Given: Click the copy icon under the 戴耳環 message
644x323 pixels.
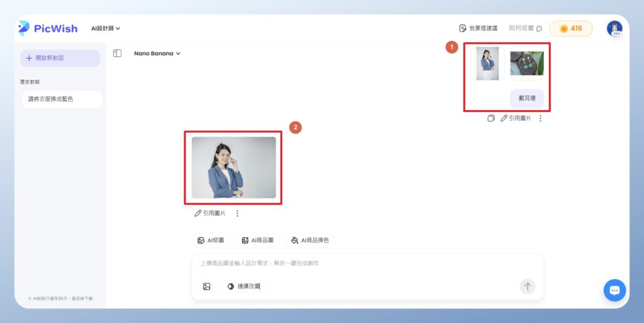Looking at the screenshot, I should pos(491,118).
